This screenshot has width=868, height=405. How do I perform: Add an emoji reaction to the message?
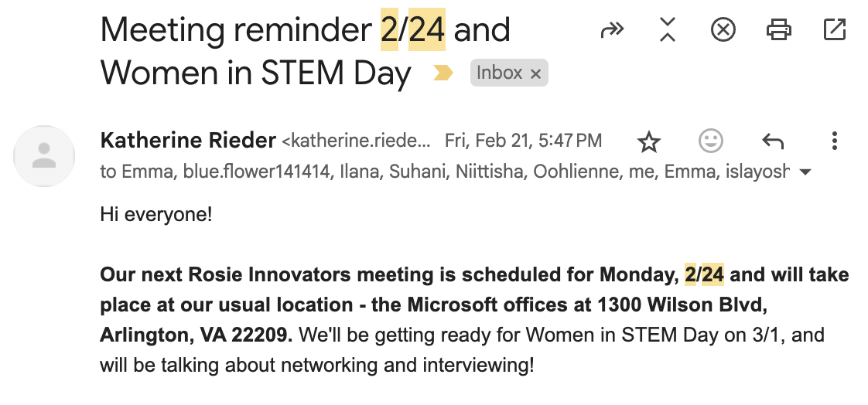point(710,141)
